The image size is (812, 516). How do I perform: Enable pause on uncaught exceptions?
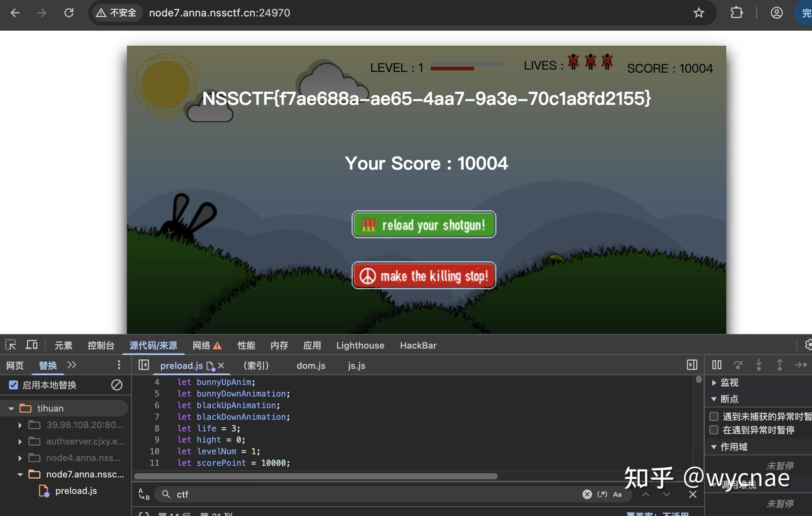[713, 416]
